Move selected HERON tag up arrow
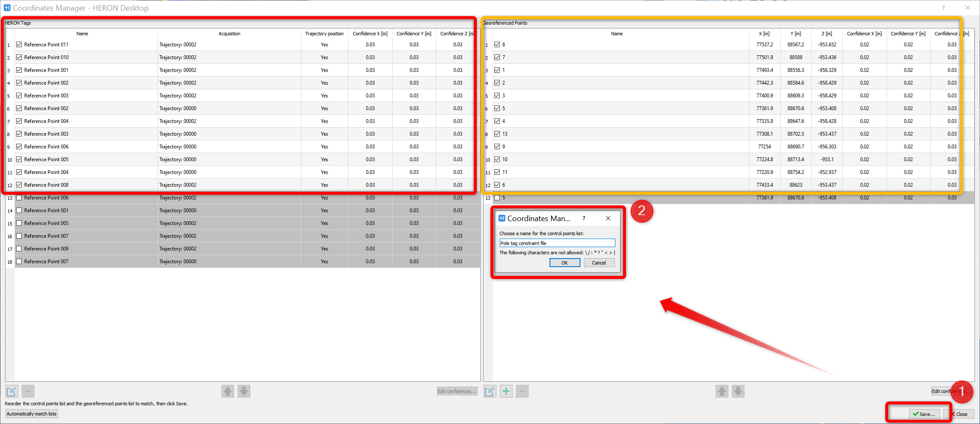 [228, 391]
